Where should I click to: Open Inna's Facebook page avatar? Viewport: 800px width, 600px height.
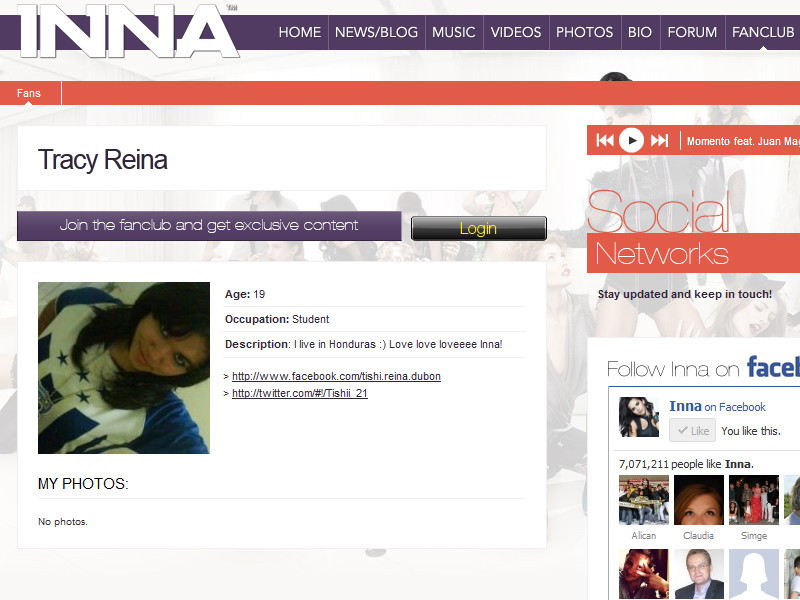639,417
